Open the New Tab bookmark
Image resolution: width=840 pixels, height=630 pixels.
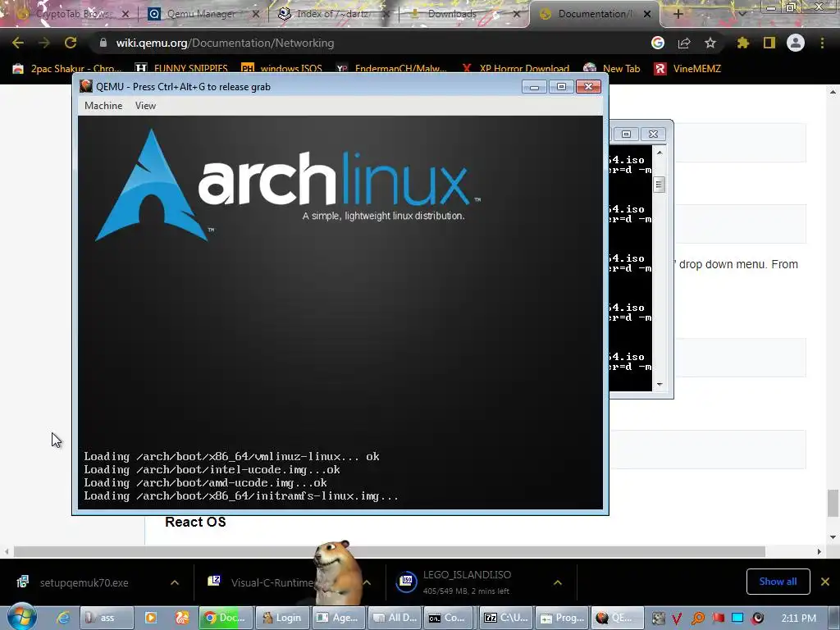point(612,69)
